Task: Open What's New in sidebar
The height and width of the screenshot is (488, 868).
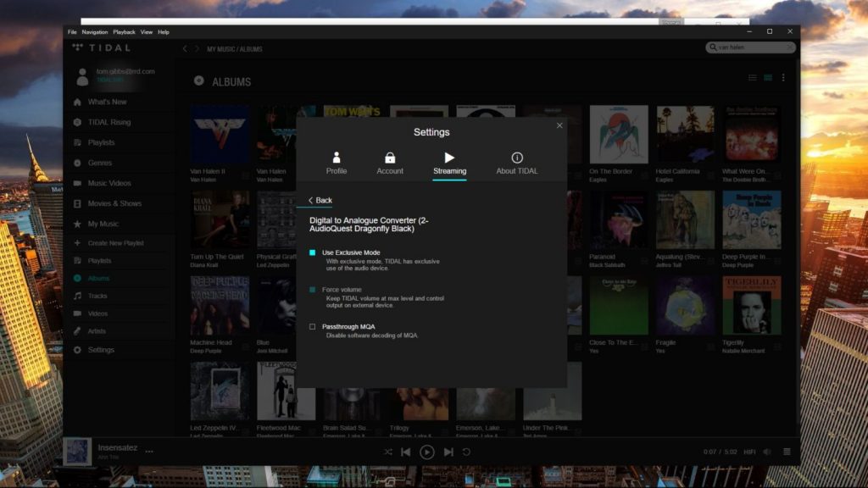Action: 107,102
